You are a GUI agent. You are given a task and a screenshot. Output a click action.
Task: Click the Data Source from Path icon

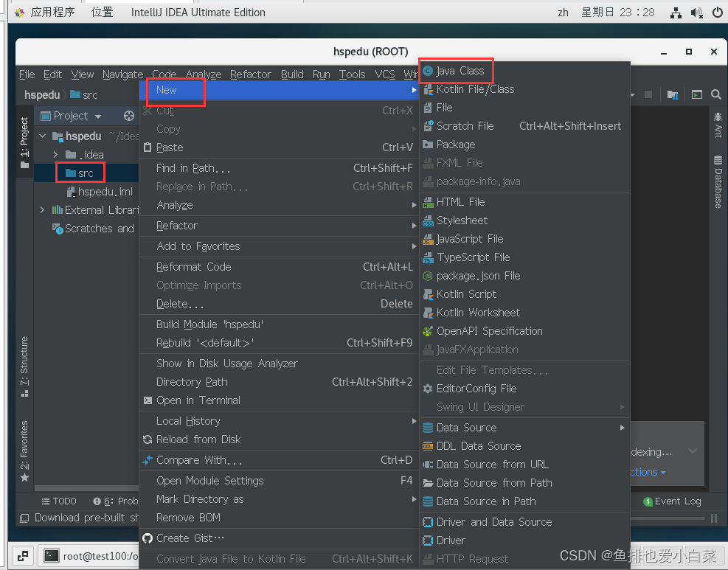[428, 483]
